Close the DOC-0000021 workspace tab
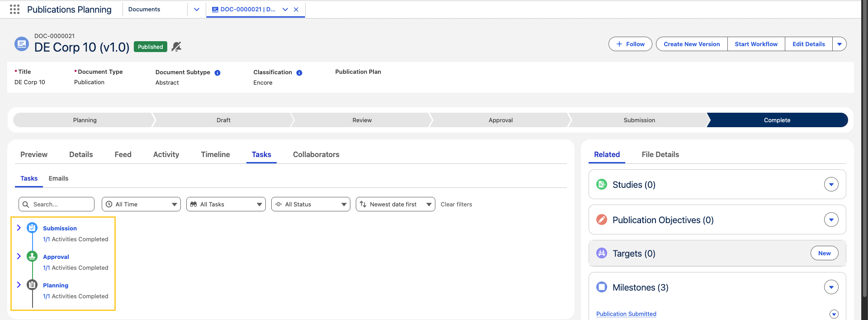The width and height of the screenshot is (868, 320). (296, 9)
